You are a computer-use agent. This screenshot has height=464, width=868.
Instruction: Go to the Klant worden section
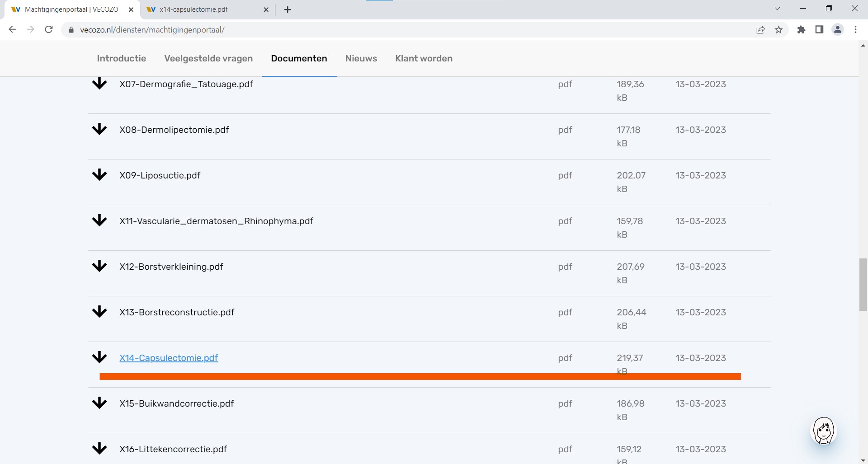click(424, 59)
